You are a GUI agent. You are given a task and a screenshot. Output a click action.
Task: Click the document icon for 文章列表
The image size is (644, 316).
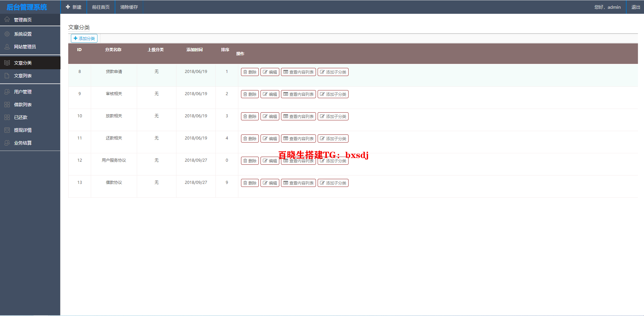7,76
